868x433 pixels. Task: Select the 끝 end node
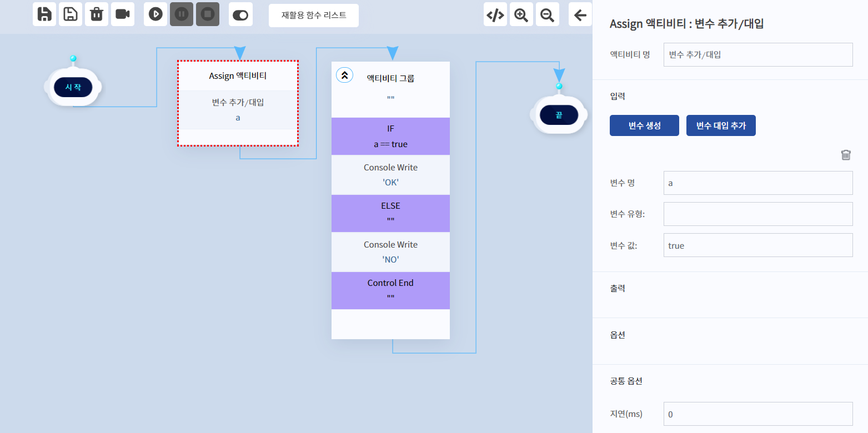tap(559, 115)
